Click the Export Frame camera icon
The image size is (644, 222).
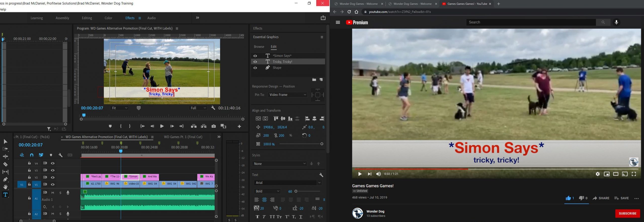(x=214, y=126)
